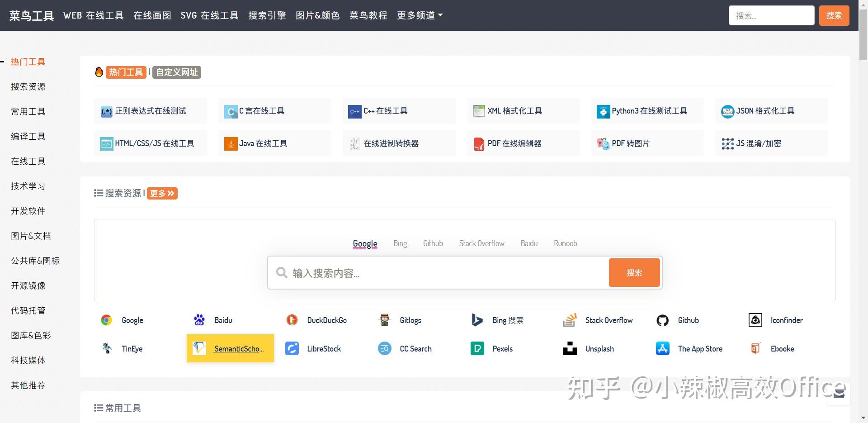Click the right scrollbar down arrow
Viewport: 868px width, 423px height.
pos(863,418)
